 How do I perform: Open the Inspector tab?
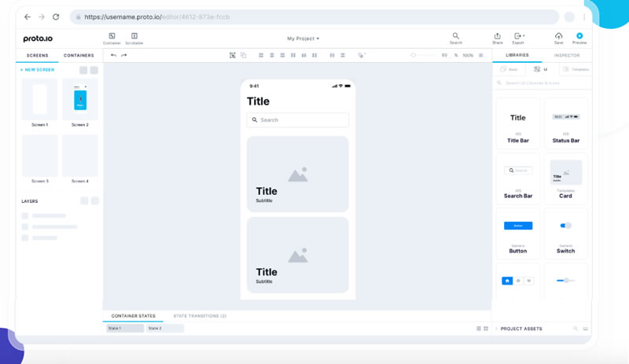pyautogui.click(x=567, y=55)
